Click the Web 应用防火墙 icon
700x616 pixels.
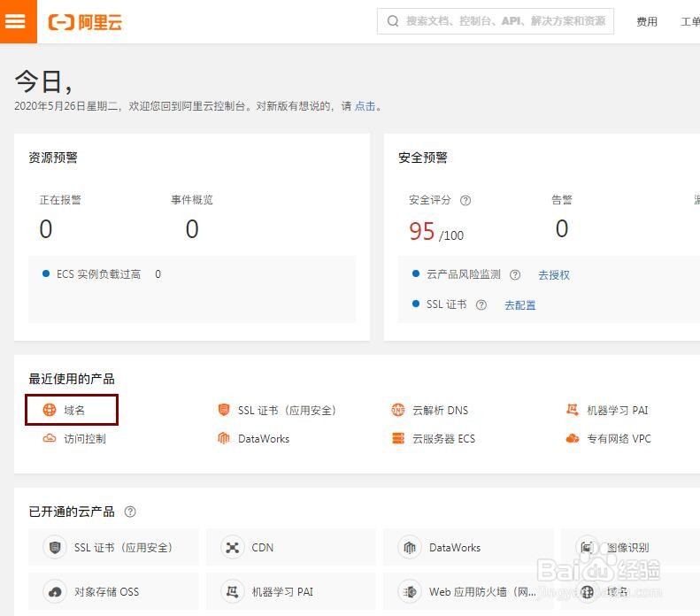[x=410, y=592]
